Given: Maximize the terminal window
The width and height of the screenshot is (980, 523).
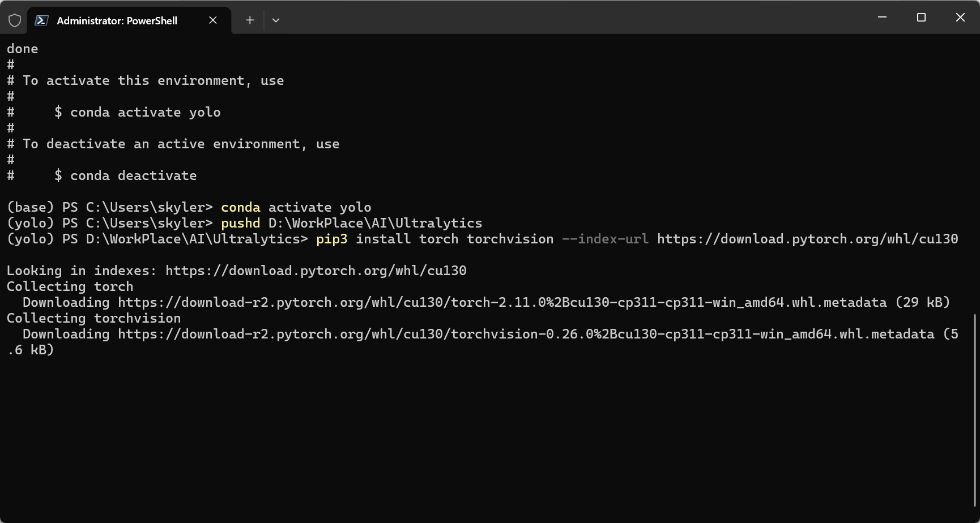Looking at the screenshot, I should click(921, 18).
